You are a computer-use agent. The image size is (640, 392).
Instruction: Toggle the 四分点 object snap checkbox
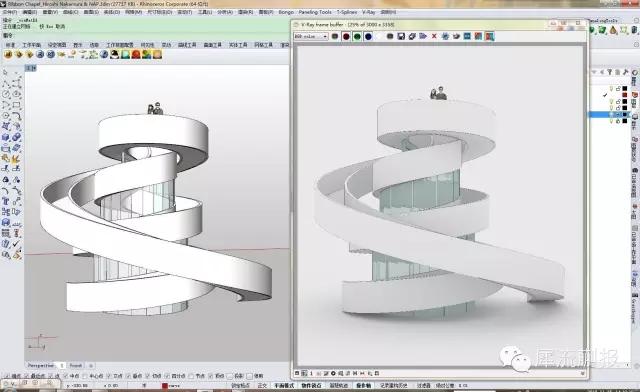(167, 376)
